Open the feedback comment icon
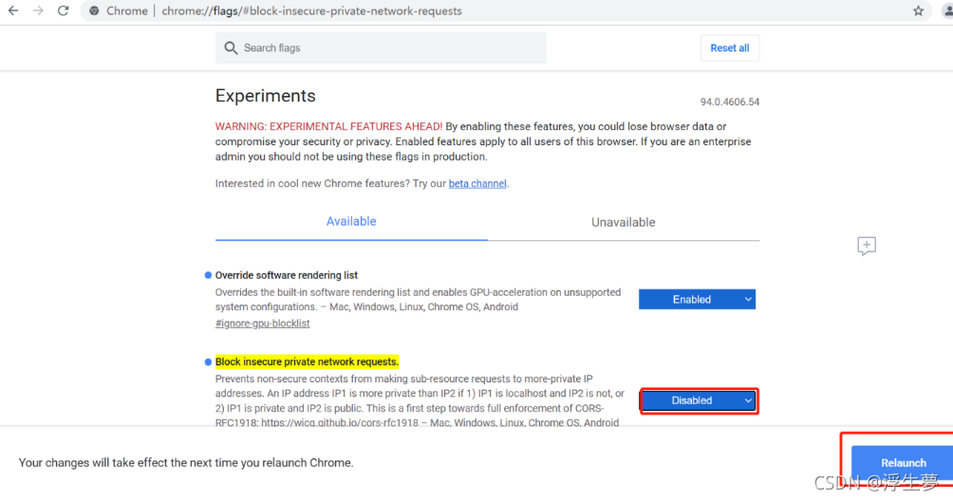Viewport: 953px width, 500px height. point(867,246)
